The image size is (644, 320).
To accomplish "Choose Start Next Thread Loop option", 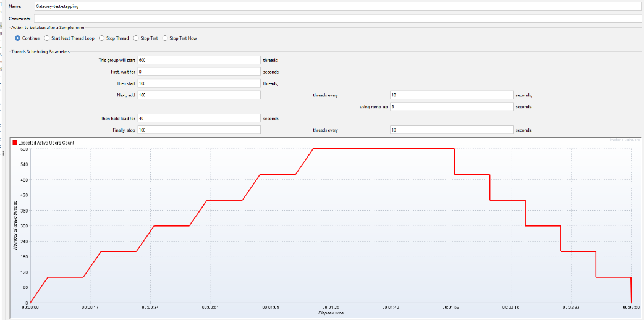I will coord(47,38).
